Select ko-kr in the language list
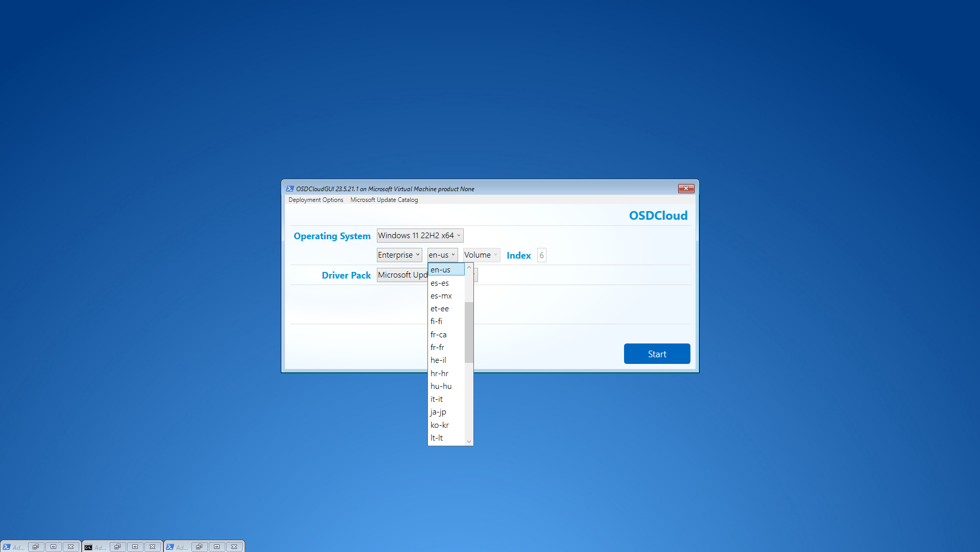This screenshot has height=552, width=980. point(440,425)
